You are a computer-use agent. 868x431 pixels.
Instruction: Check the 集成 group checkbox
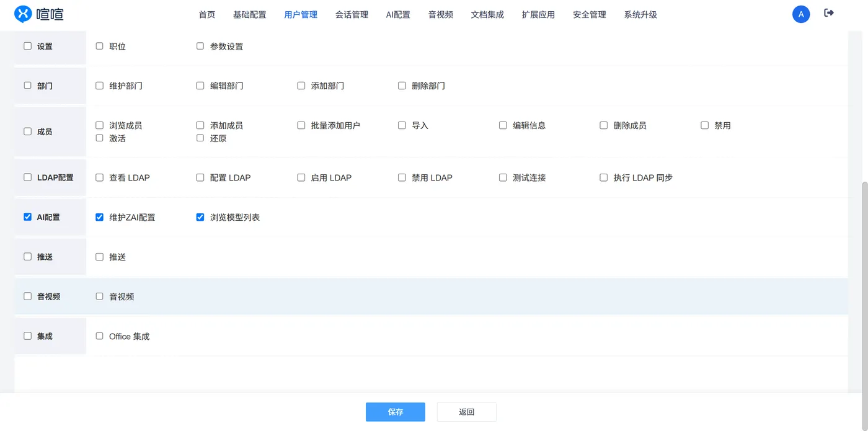[27, 336]
